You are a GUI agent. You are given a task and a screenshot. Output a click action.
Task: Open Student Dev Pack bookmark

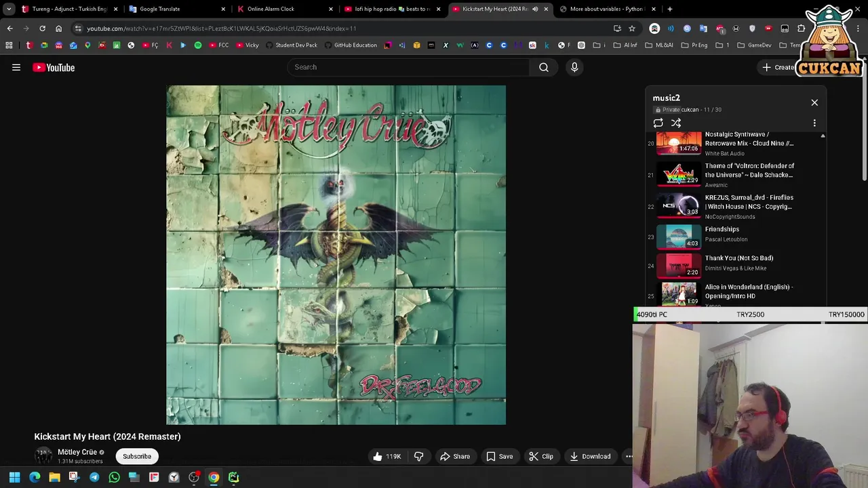click(292, 45)
